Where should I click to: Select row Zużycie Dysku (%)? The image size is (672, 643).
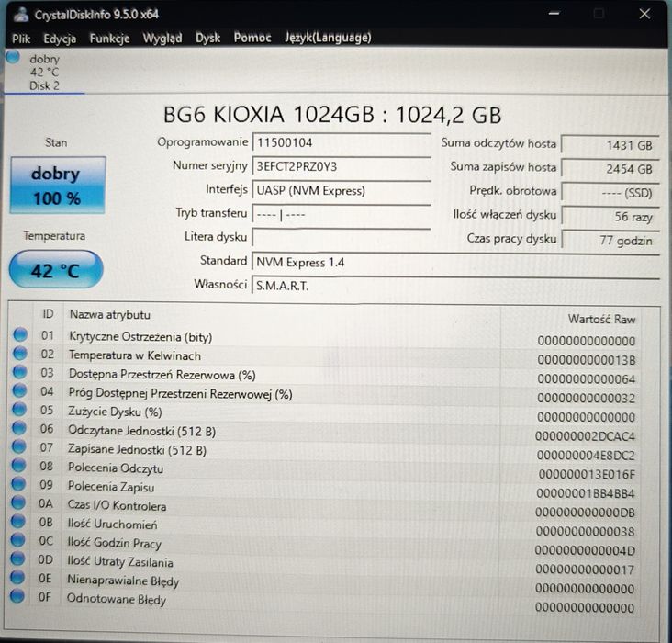[x=326, y=413]
